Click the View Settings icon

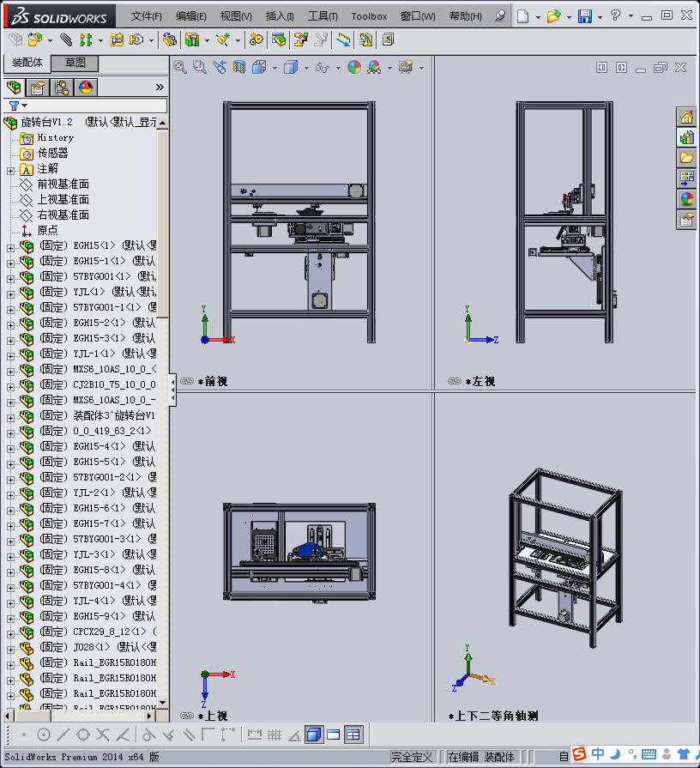pos(406,67)
